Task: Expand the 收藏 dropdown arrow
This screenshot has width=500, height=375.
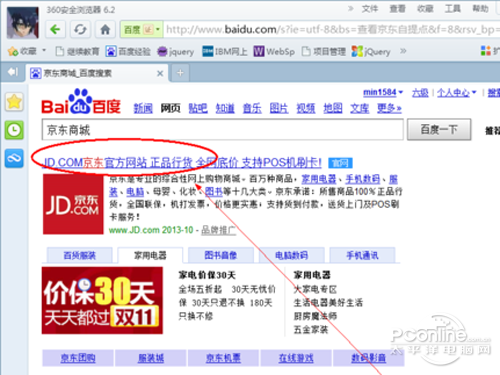Action: (x=44, y=51)
